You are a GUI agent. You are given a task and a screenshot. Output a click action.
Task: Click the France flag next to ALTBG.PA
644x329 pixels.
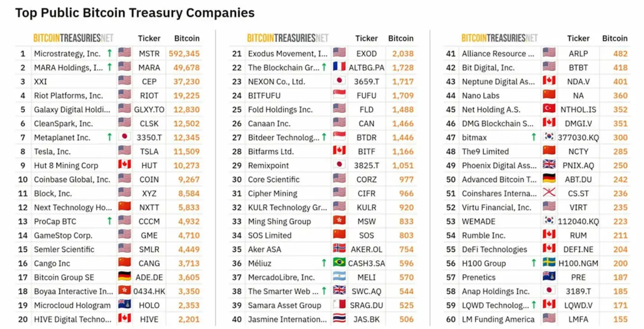click(339, 67)
